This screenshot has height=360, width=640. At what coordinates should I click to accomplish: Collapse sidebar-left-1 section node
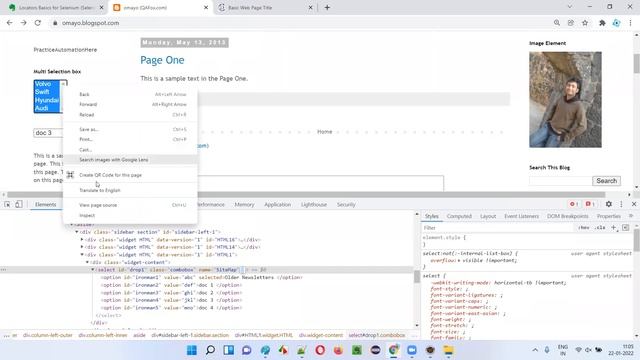76,232
